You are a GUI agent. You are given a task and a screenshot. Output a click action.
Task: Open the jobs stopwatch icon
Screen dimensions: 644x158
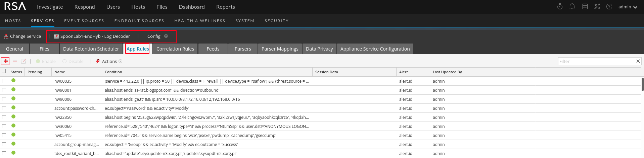[560, 7]
